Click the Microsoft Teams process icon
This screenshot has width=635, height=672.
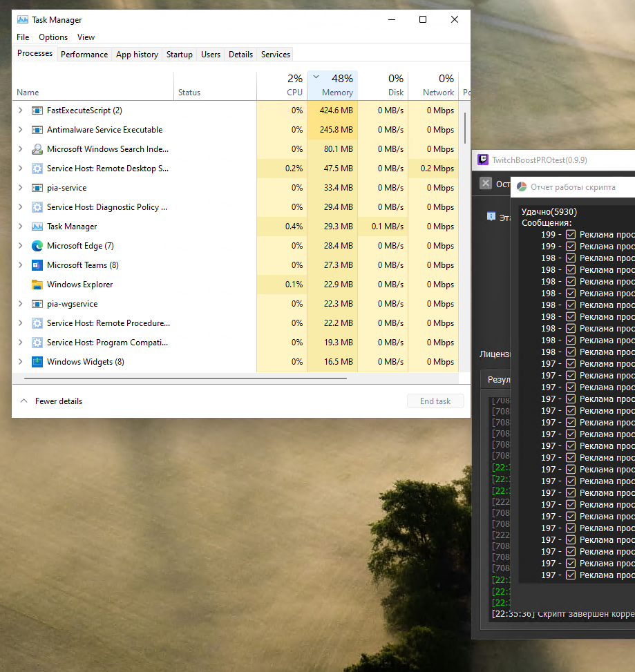tap(37, 265)
